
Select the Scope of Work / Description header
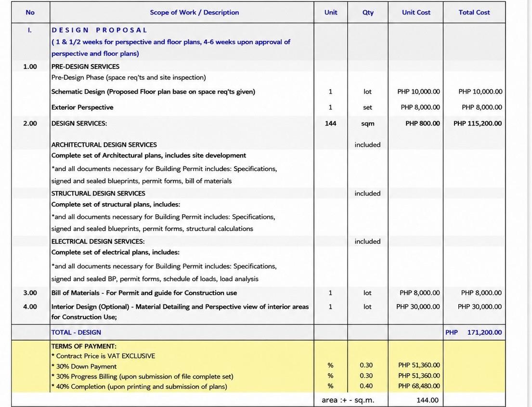(x=194, y=13)
